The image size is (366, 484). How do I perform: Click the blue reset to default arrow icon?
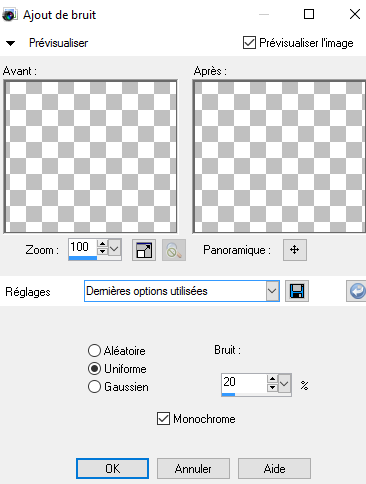(x=356, y=291)
